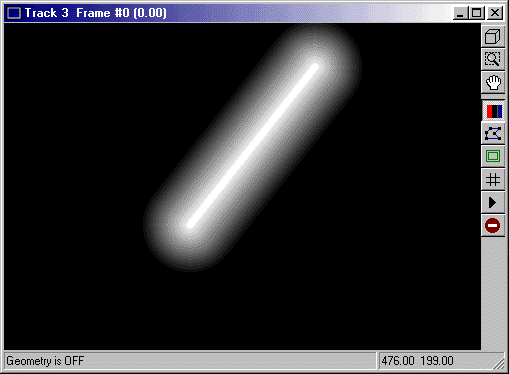The width and height of the screenshot is (509, 374).
Task: Click the Geometry is OFF status text
Action: click(x=45, y=361)
